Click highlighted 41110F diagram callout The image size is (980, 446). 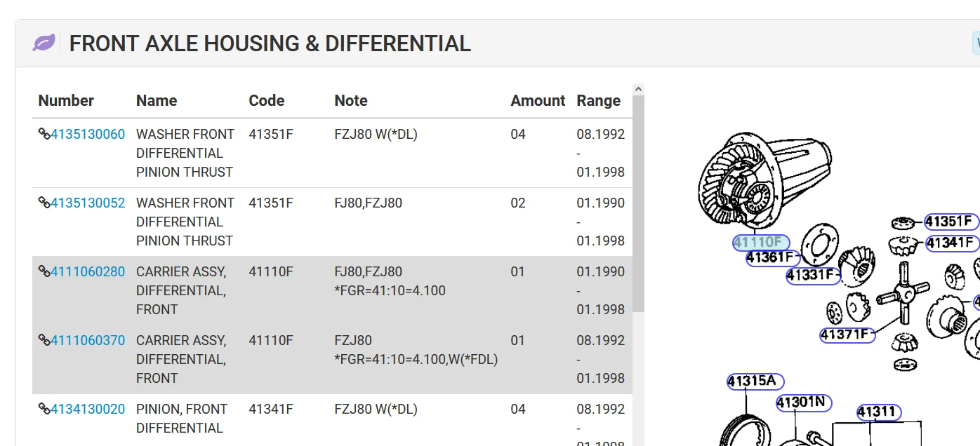761,243
